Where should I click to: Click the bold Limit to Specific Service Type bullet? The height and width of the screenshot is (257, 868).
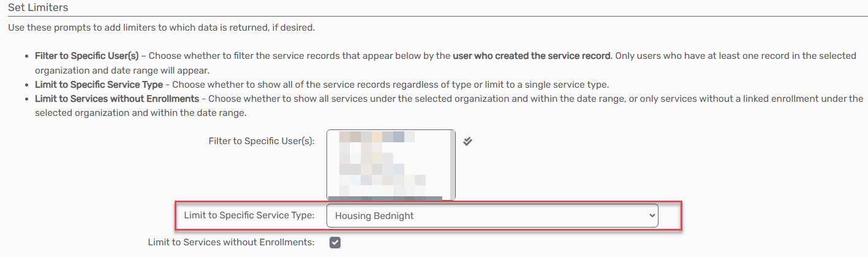coord(99,84)
